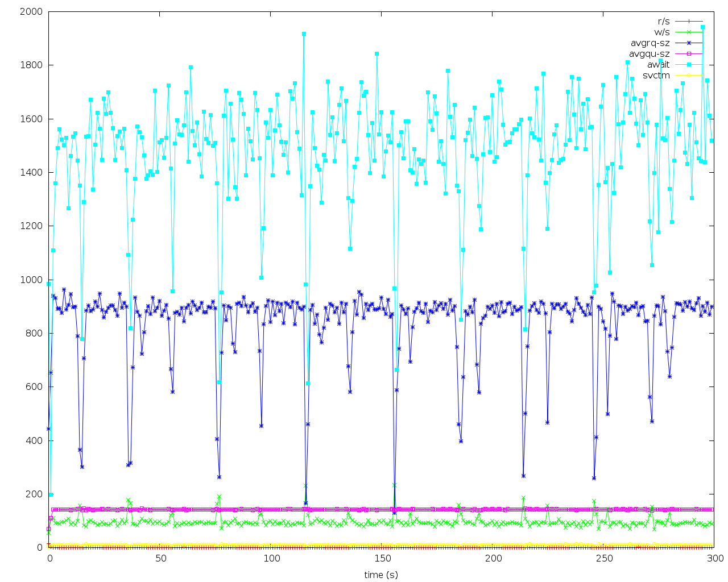The image size is (728, 582).
Task: Click the x-axis label 300
Action: point(715,558)
